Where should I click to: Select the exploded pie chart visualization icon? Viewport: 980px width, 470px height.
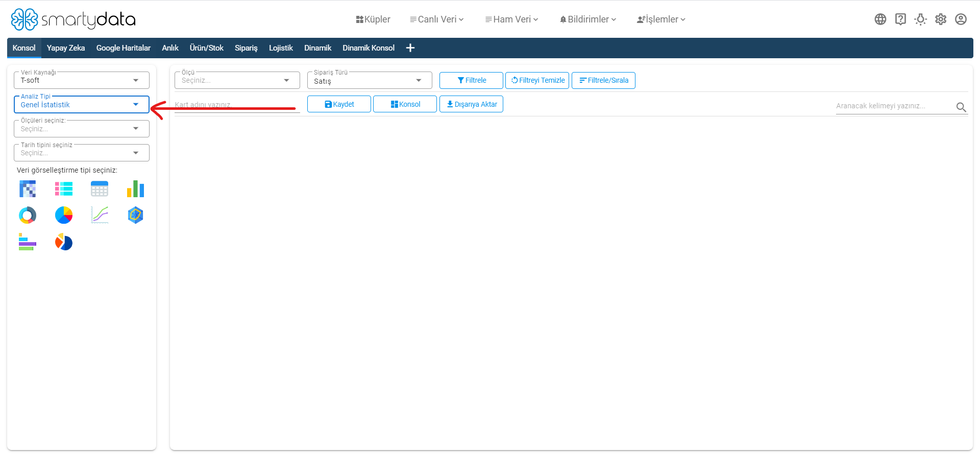[x=64, y=242]
